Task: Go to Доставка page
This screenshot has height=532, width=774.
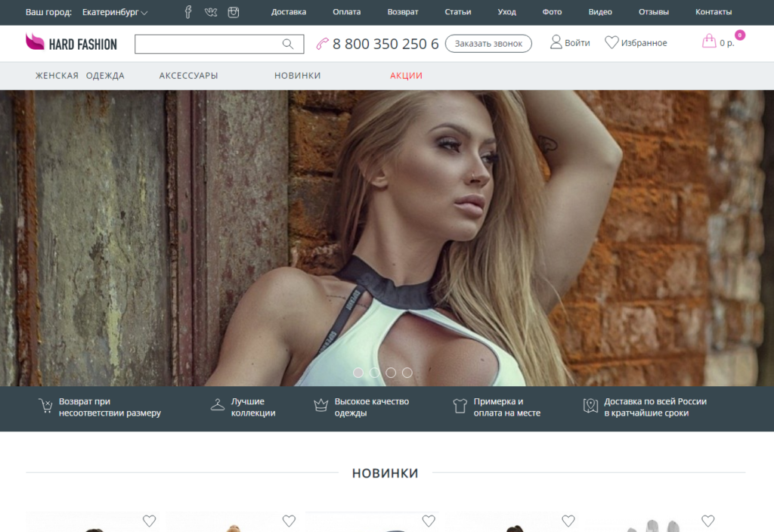Action: click(x=289, y=12)
